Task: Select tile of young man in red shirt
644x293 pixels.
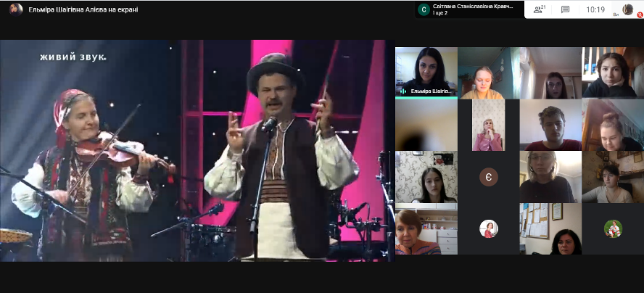Action: (550, 125)
